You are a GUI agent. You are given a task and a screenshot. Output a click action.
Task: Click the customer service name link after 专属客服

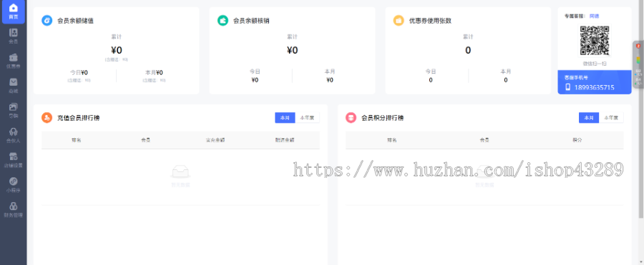[x=594, y=16]
